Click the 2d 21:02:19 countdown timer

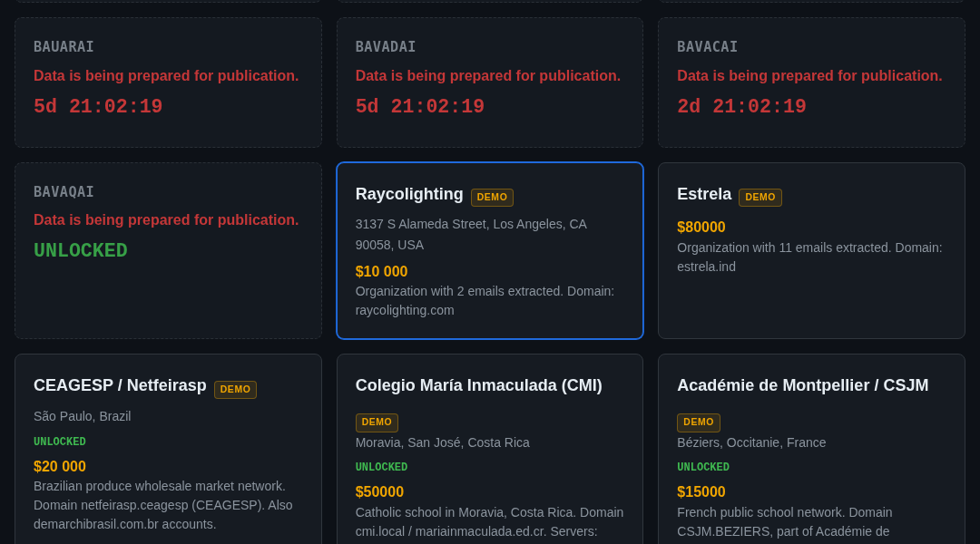[742, 106]
